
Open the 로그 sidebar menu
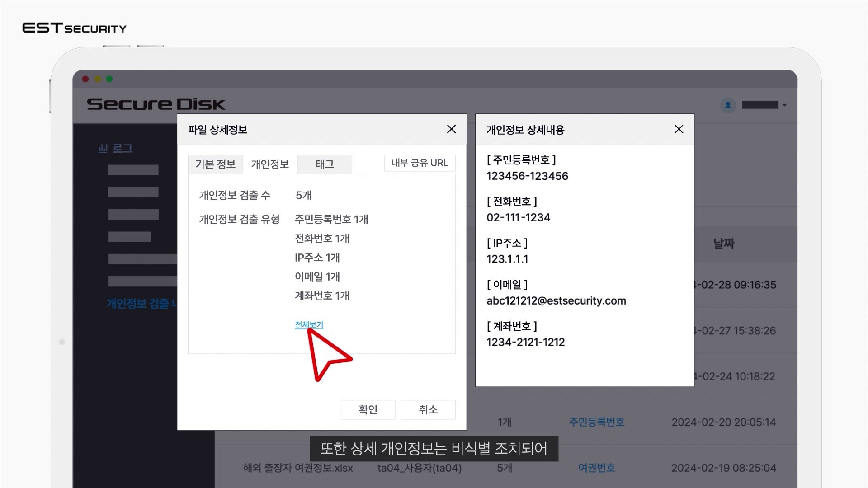pyautogui.click(x=122, y=148)
